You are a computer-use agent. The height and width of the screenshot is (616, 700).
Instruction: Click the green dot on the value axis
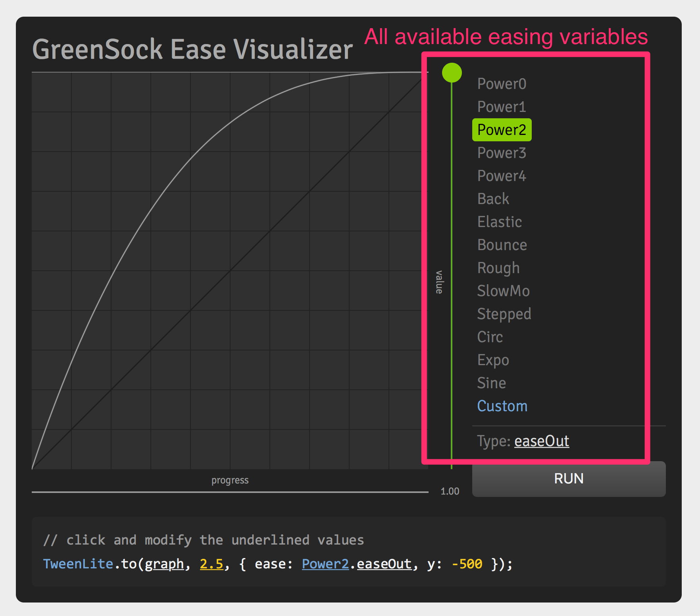point(451,72)
